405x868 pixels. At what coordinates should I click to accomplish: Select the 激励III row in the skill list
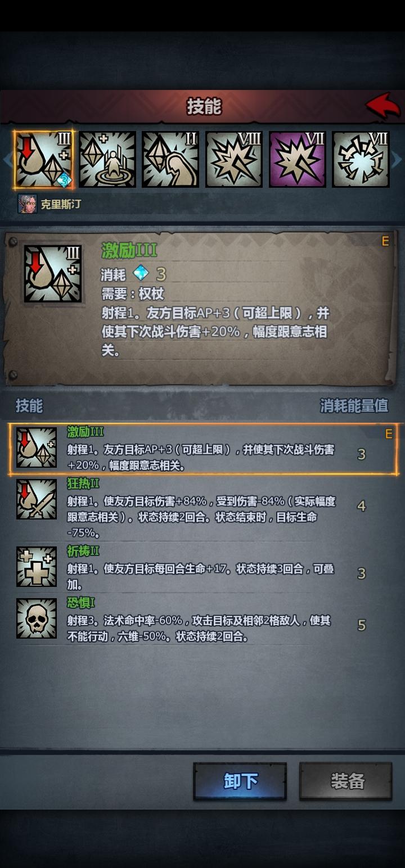(202, 449)
